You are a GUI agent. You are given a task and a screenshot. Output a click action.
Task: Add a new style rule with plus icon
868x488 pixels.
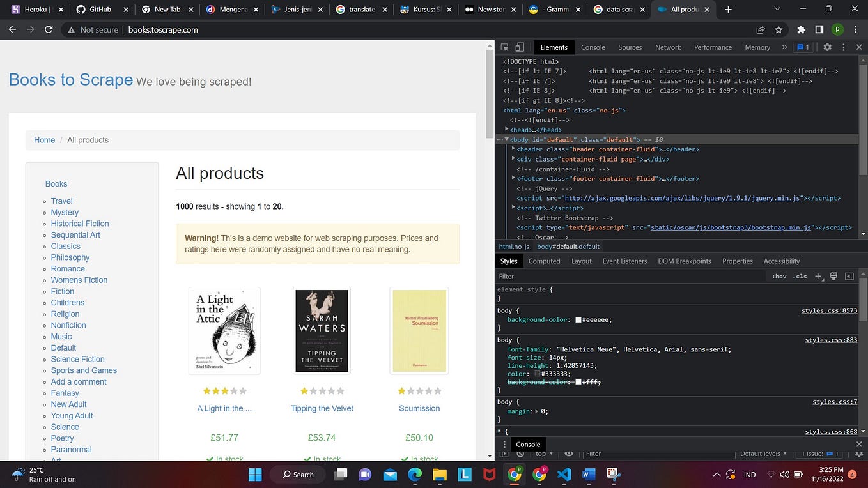coord(818,276)
